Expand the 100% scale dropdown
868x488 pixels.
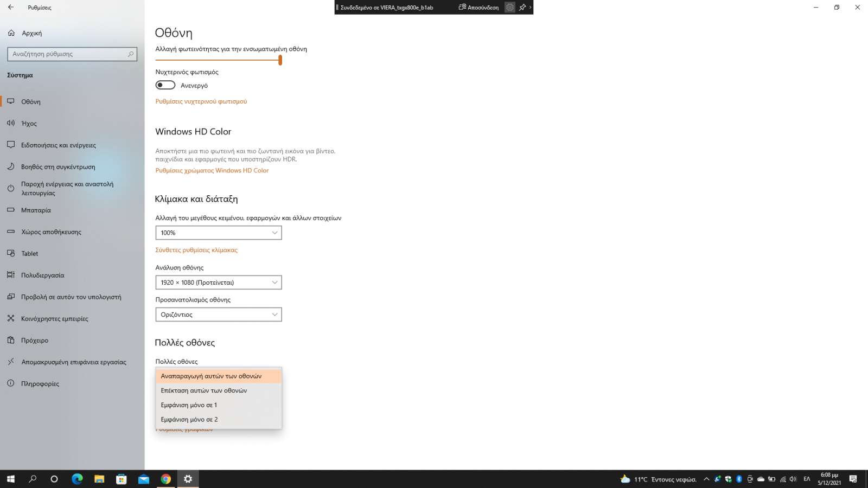[x=218, y=233]
